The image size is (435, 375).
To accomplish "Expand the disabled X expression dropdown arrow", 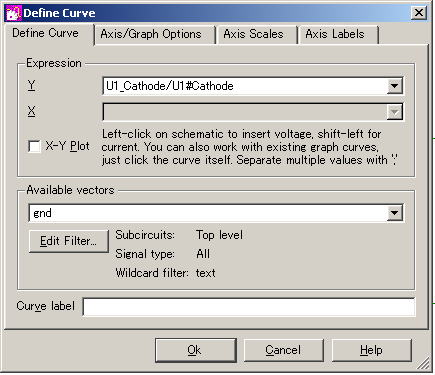I will [394, 112].
